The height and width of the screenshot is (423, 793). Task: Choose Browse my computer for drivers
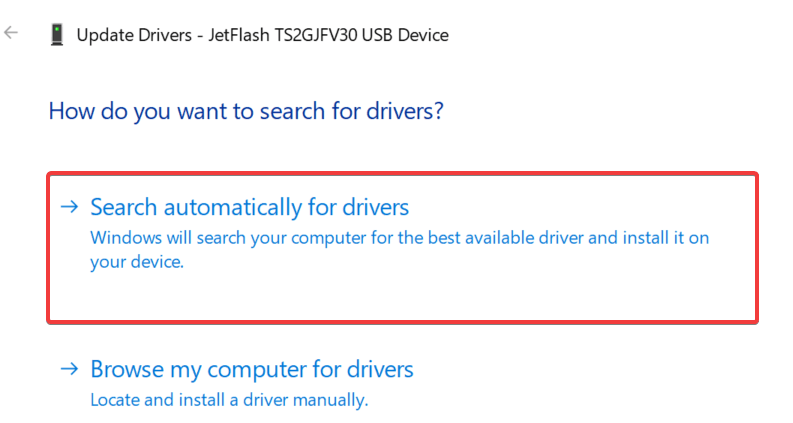[251, 369]
